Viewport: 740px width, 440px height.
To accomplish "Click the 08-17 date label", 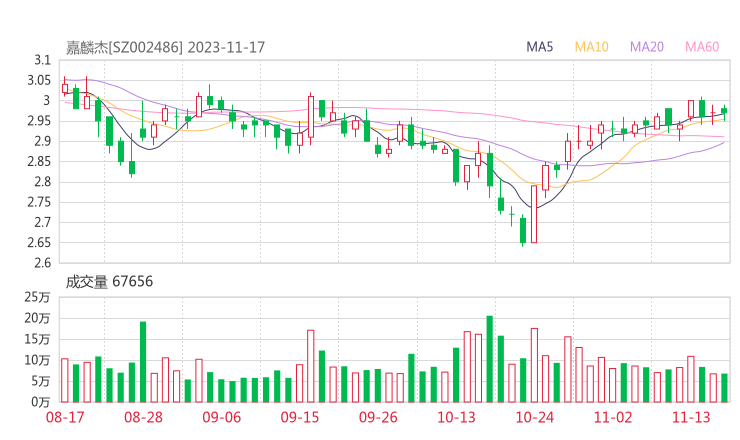I will click(x=65, y=417).
